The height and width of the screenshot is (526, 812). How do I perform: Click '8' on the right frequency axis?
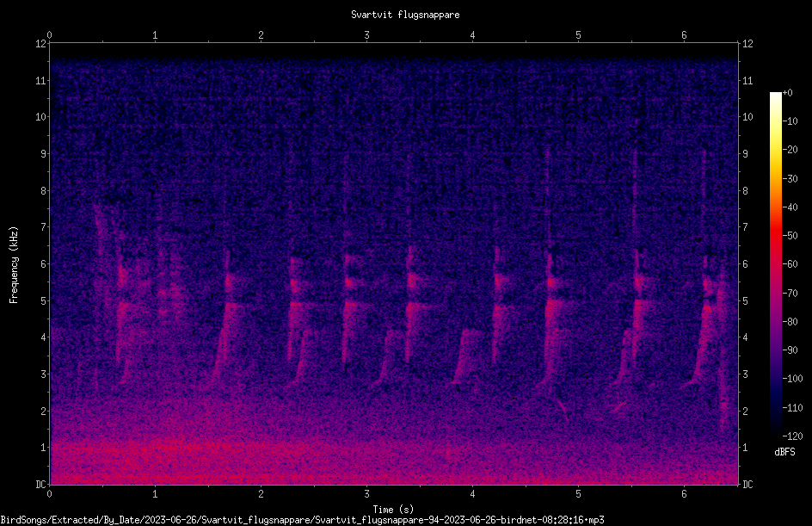(745, 191)
